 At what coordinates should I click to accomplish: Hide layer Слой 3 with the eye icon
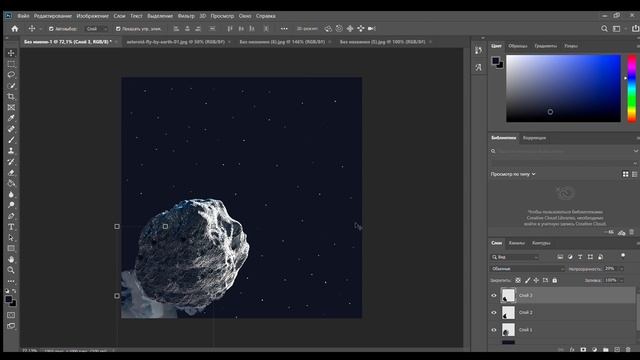tap(493, 296)
